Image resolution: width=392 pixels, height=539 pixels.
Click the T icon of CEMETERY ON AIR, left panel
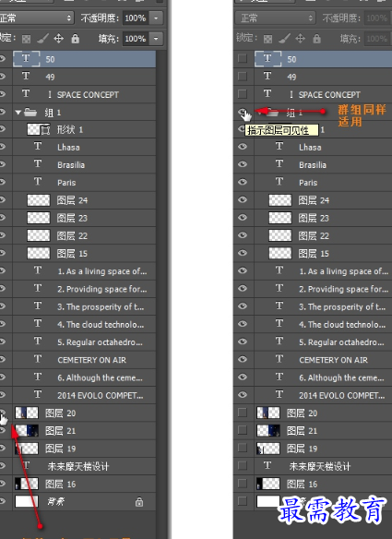coord(38,359)
